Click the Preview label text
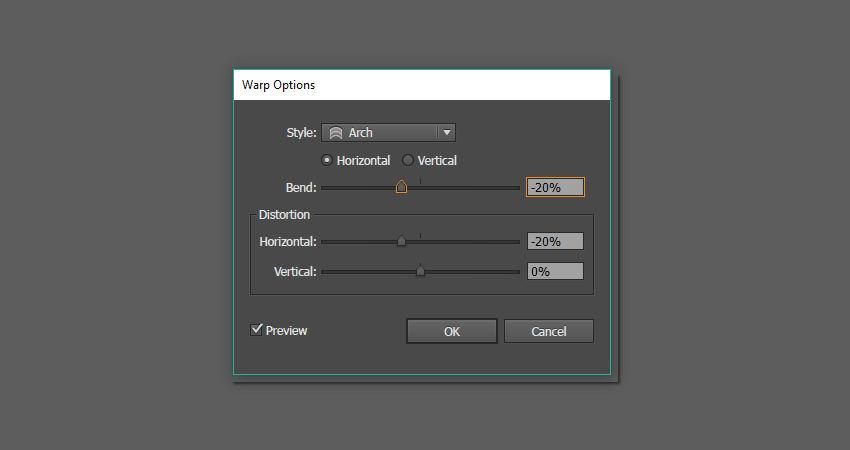The height and width of the screenshot is (450, 850). (x=287, y=330)
